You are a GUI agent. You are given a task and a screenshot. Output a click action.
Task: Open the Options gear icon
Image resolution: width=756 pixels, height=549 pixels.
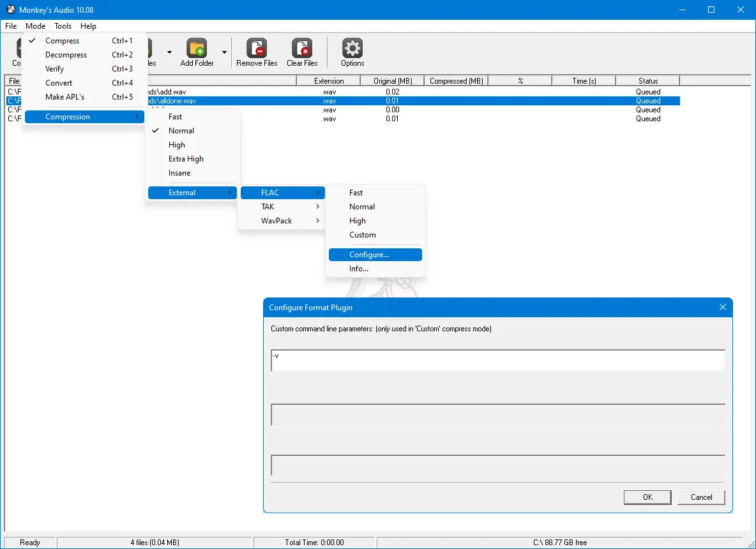click(352, 49)
